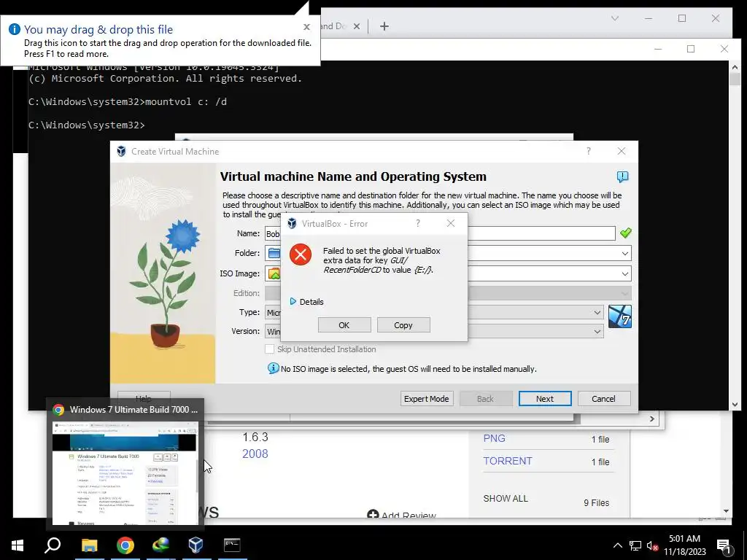Dismiss the drag & drop tooltip
Viewport: 747px width, 560px height.
pos(307,27)
